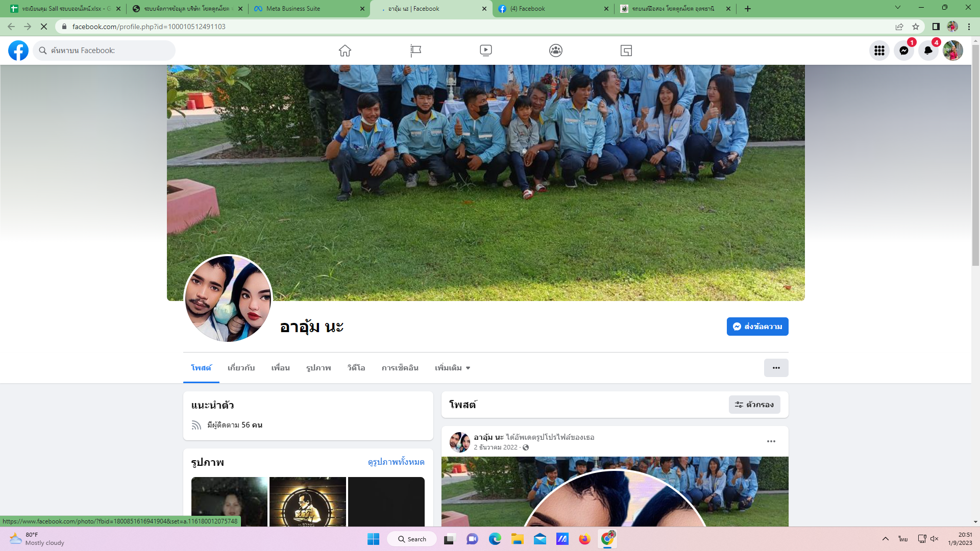Image resolution: width=980 pixels, height=551 pixels.
Task: Bookmark this page with the star icon
Action: [916, 27]
